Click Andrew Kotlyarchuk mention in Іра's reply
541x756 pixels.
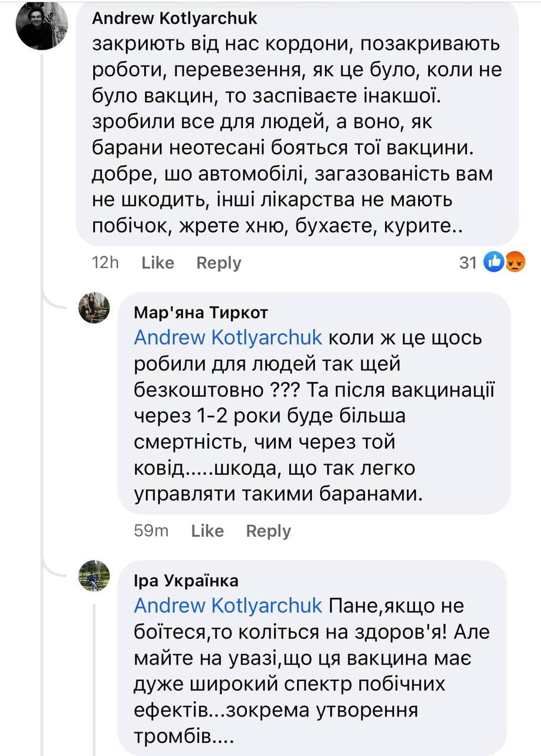(x=228, y=606)
